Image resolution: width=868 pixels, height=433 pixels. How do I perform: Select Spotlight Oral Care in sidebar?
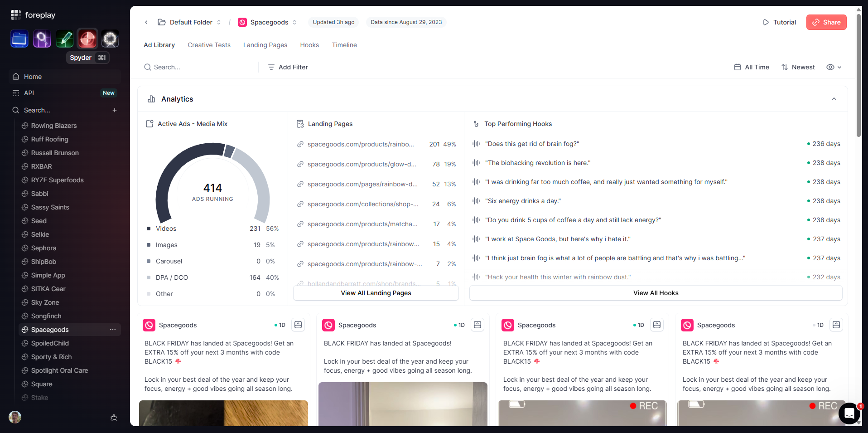[59, 370]
